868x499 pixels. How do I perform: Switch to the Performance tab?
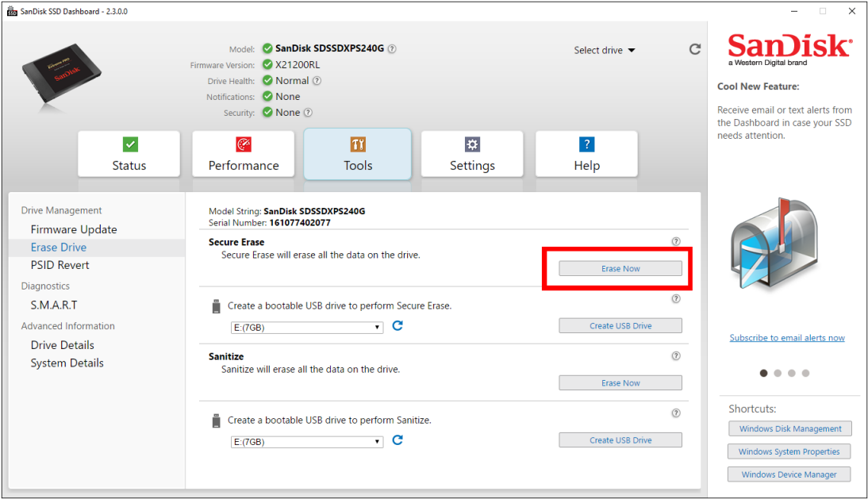coord(244,154)
